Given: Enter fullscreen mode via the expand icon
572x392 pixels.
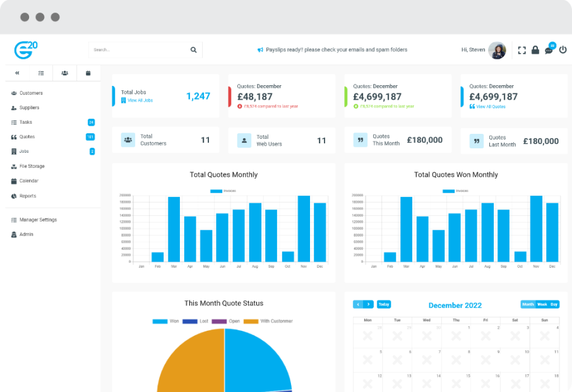Looking at the screenshot, I should [521, 50].
